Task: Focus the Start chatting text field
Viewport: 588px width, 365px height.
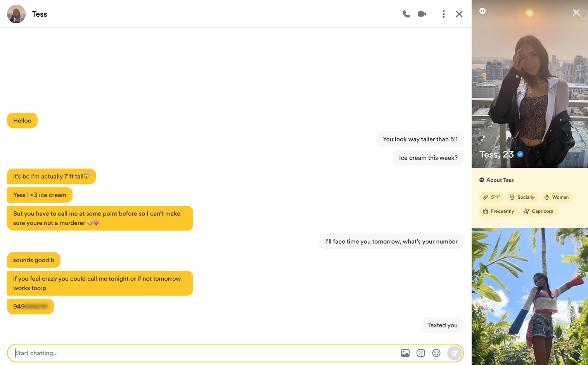Action: [202, 353]
